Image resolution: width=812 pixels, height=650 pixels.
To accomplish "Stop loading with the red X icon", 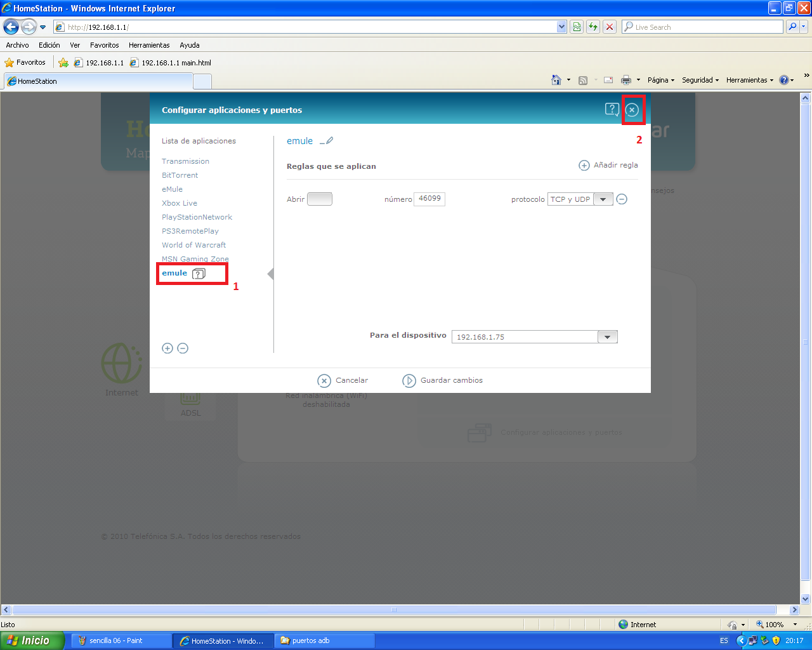I will coord(610,27).
